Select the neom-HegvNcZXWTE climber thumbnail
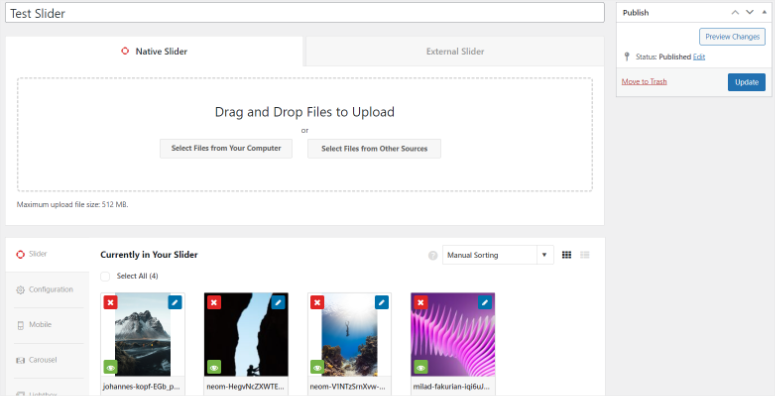775x396 pixels. tap(246, 335)
